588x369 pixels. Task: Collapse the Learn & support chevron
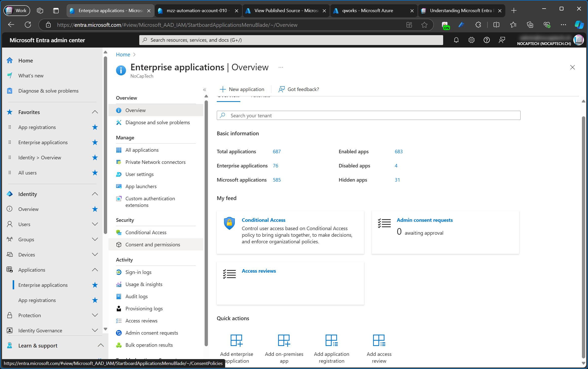[x=101, y=345]
